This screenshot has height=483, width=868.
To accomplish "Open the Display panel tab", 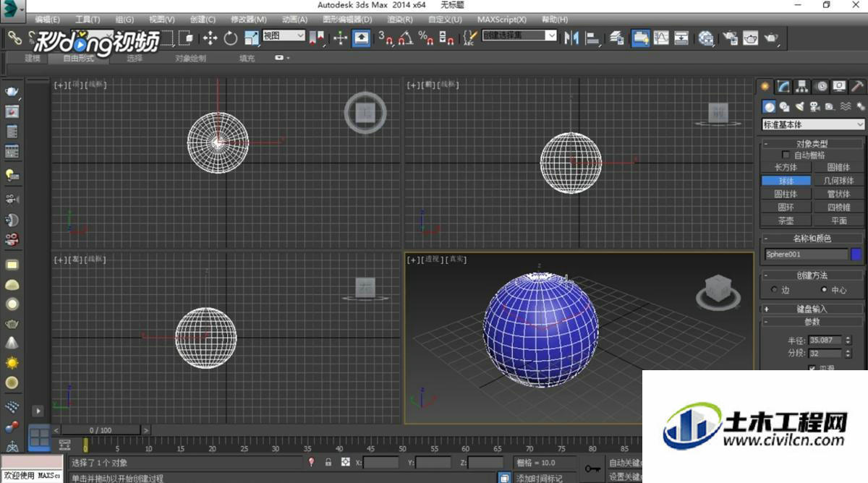I will click(839, 87).
